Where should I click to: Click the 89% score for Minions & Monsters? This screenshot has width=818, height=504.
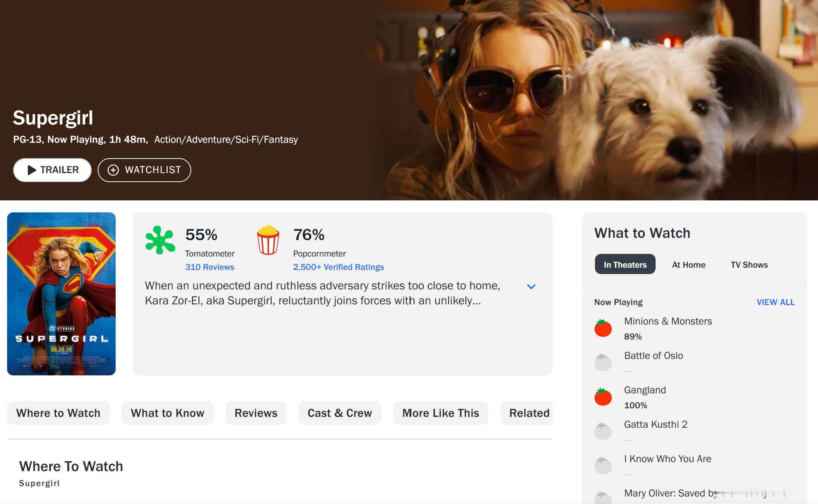pos(633,336)
